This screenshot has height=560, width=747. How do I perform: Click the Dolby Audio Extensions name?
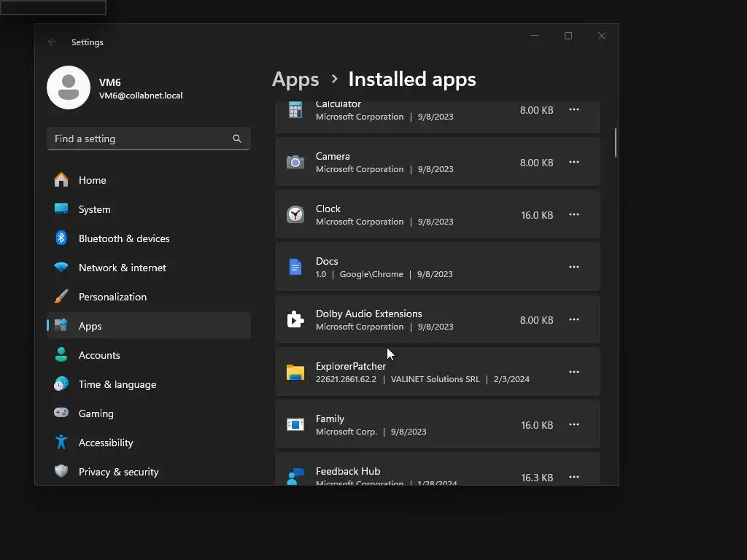click(368, 314)
